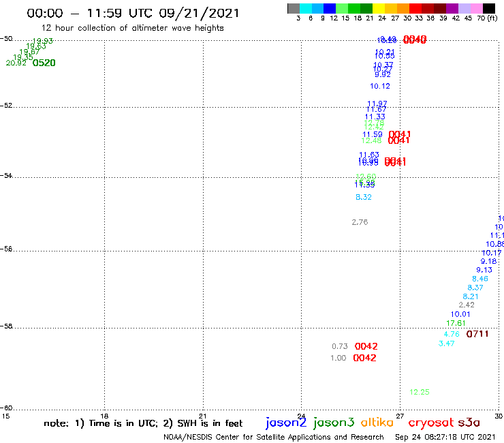Click the gray value '0.73'
The height and width of the screenshot is (443, 504).
(x=340, y=346)
